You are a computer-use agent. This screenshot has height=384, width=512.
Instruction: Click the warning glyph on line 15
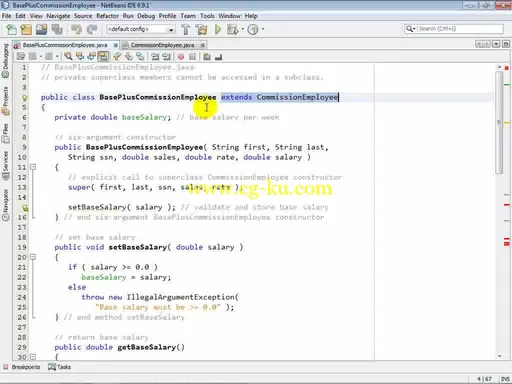coord(25,208)
